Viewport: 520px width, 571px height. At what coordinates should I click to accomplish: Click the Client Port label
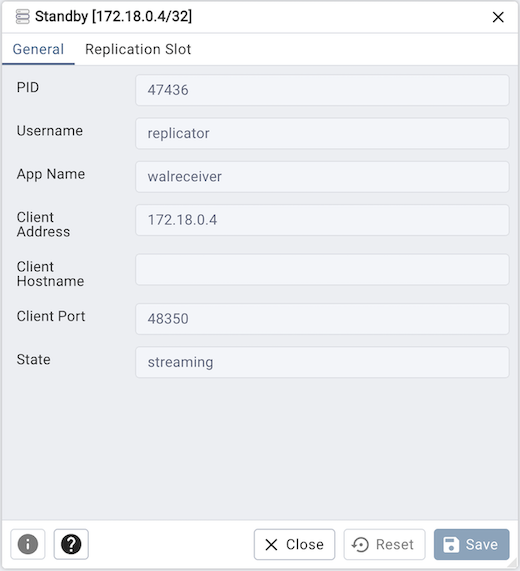pyautogui.click(x=51, y=316)
